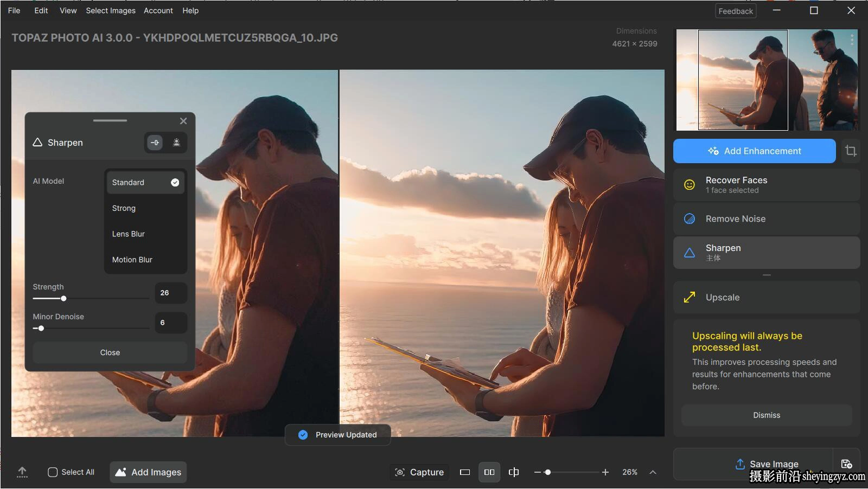Switch Sharpen to manual slider mode icon
The image size is (868, 489).
(x=155, y=143)
